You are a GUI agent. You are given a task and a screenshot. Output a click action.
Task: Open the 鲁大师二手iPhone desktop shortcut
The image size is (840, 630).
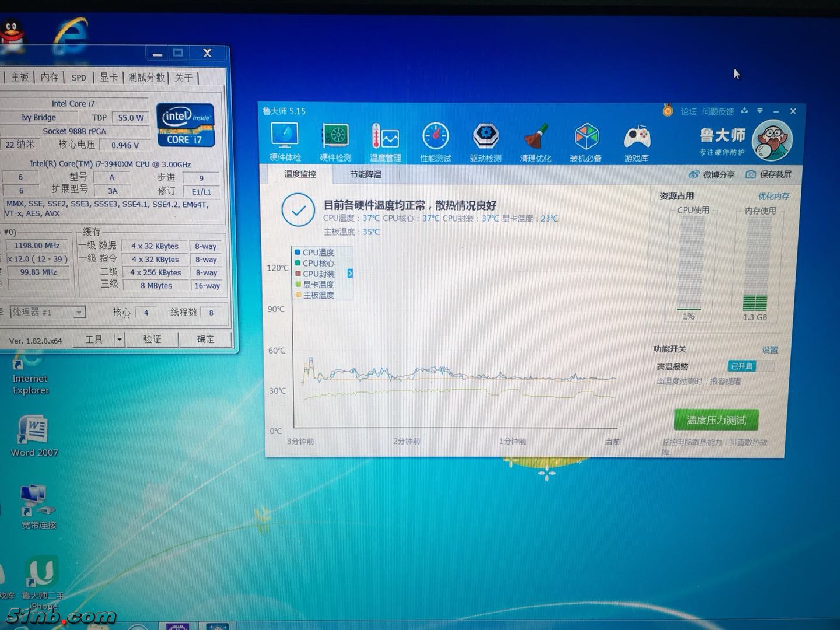(x=43, y=583)
